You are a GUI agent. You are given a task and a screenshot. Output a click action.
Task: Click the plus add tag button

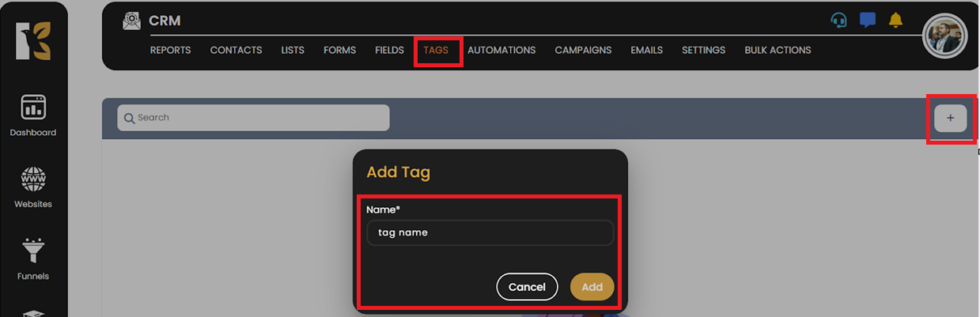(x=950, y=118)
